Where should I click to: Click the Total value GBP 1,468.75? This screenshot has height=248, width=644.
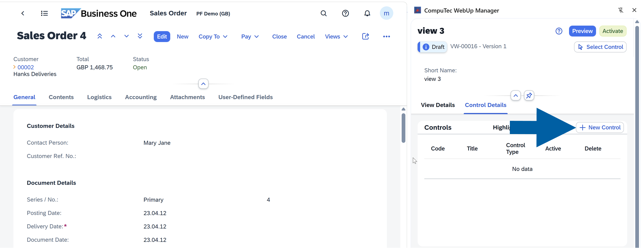coord(95,67)
